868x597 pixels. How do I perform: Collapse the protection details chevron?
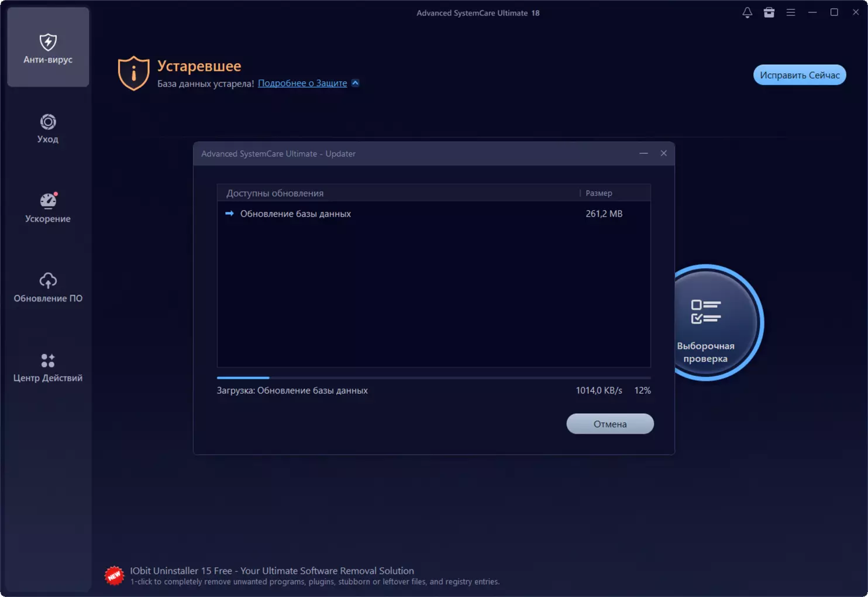click(355, 83)
